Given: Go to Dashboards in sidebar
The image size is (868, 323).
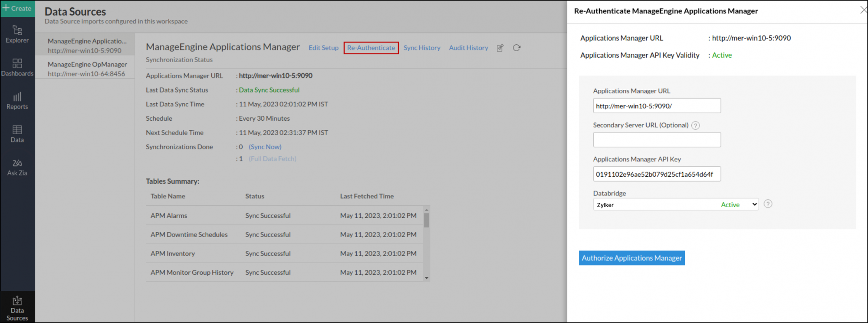Looking at the screenshot, I should 17,67.
